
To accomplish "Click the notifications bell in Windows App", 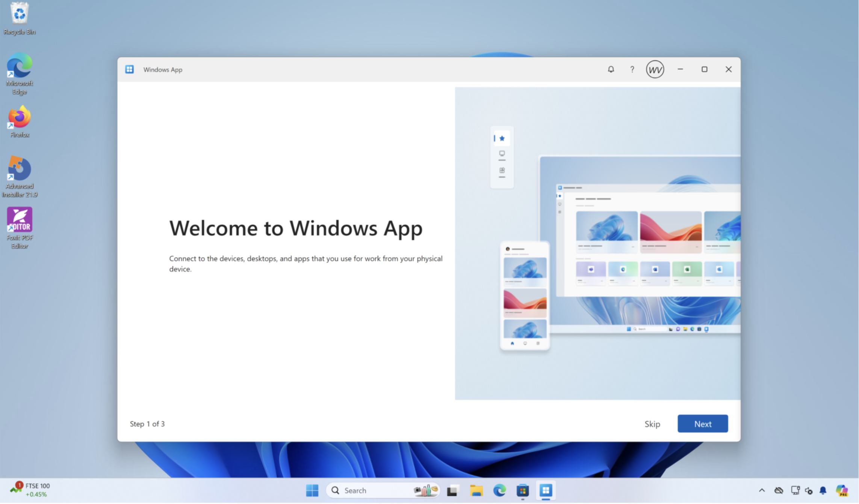I will [x=611, y=69].
